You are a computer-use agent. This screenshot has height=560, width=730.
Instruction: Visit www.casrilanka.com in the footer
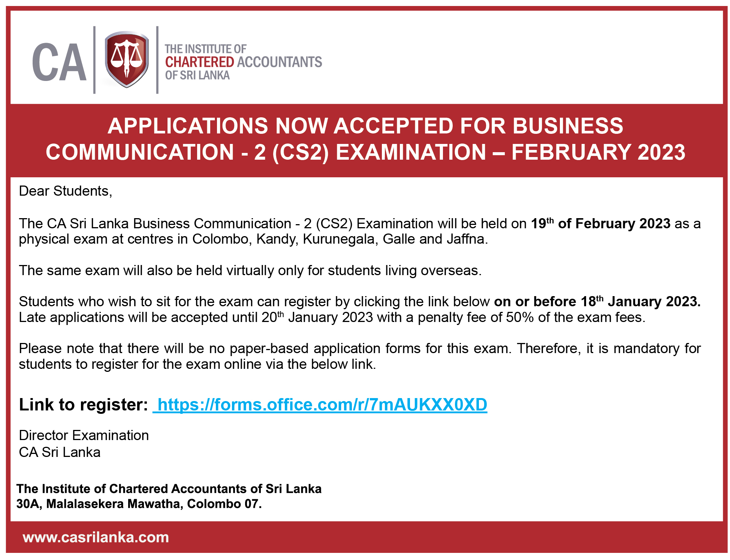click(x=96, y=537)
